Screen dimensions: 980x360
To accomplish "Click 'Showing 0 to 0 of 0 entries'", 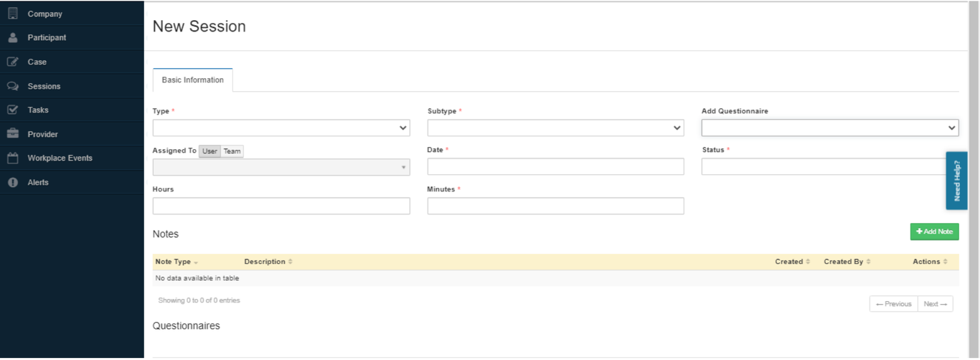I will pos(199,300).
